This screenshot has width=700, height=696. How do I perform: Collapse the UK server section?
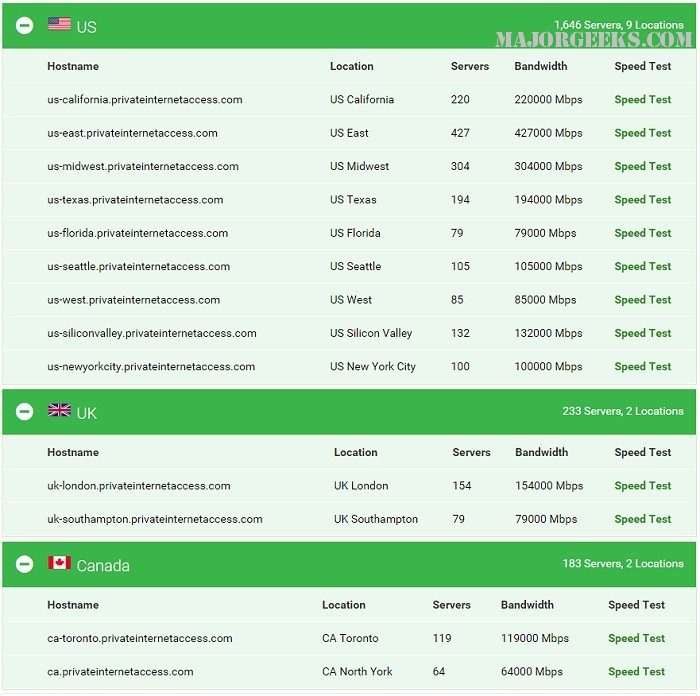point(25,412)
